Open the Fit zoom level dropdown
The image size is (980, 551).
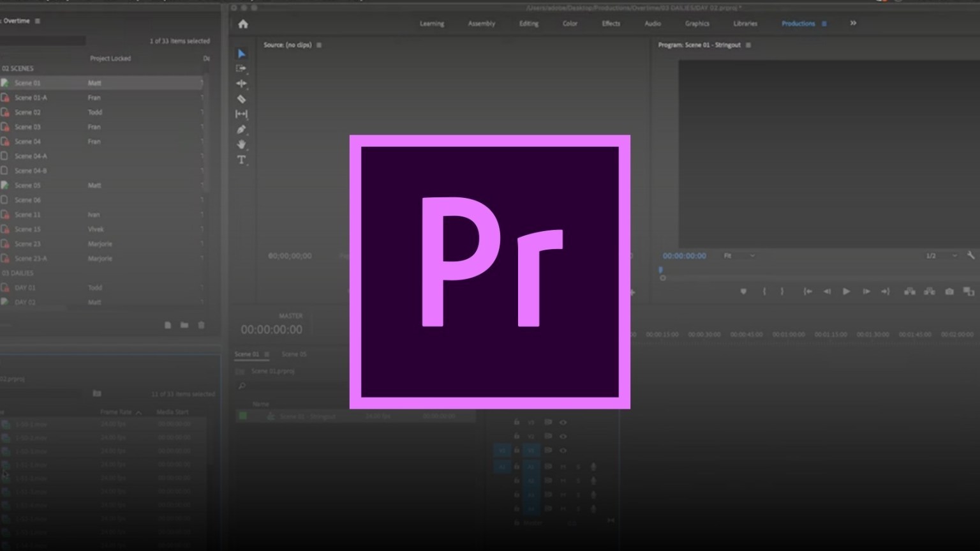[x=739, y=255]
